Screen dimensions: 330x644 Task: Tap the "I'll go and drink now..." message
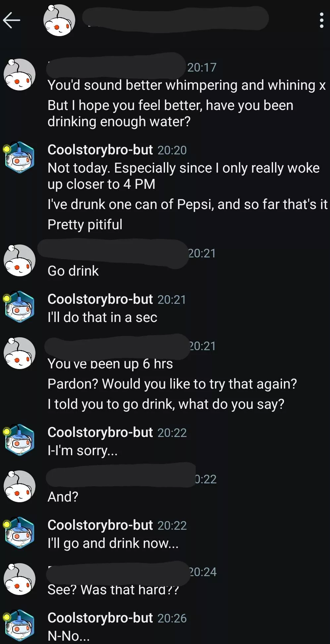click(x=113, y=543)
